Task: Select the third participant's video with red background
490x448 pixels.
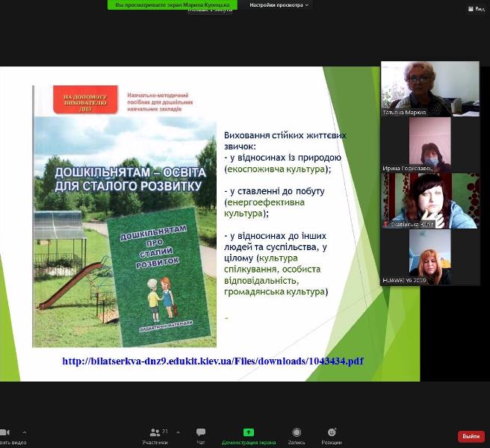Action: 429,201
